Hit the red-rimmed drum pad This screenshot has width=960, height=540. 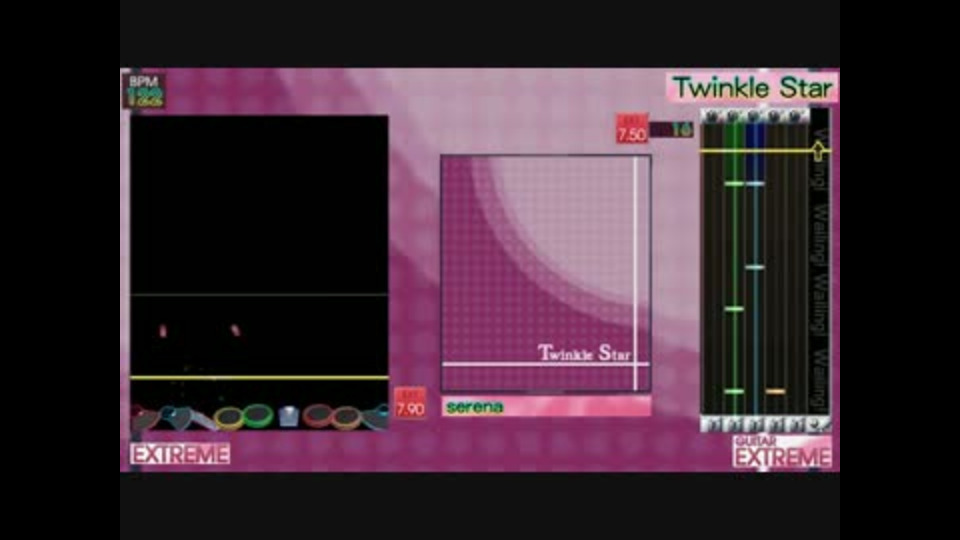click(317, 416)
